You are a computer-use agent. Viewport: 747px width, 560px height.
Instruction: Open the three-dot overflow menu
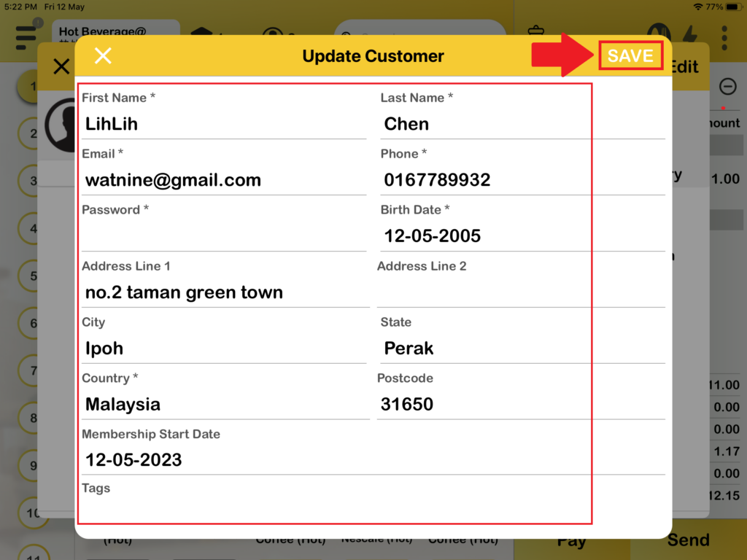[x=724, y=37]
